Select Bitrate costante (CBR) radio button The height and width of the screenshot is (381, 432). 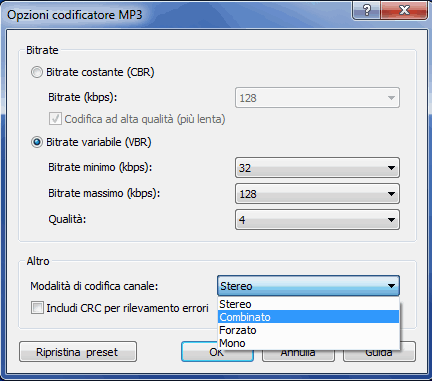point(37,72)
